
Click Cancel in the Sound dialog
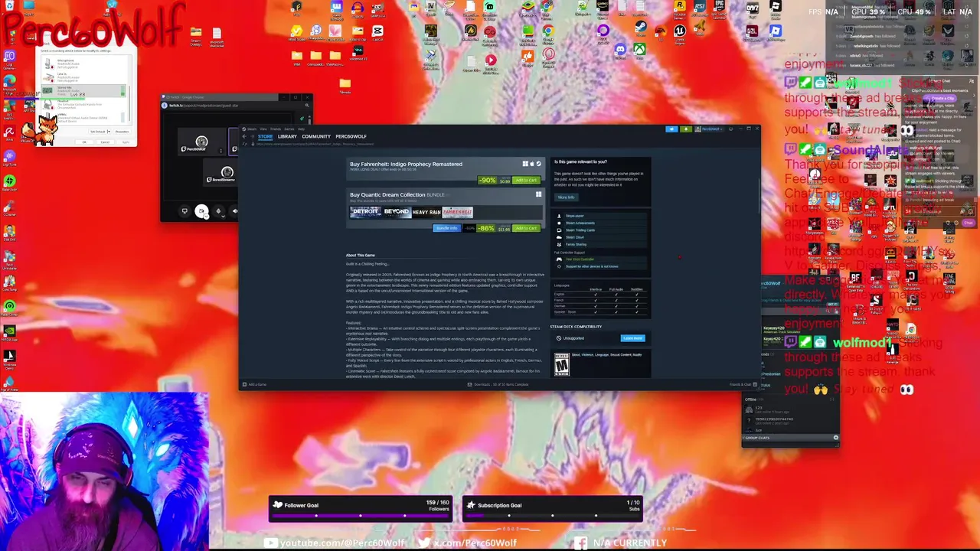coord(105,142)
